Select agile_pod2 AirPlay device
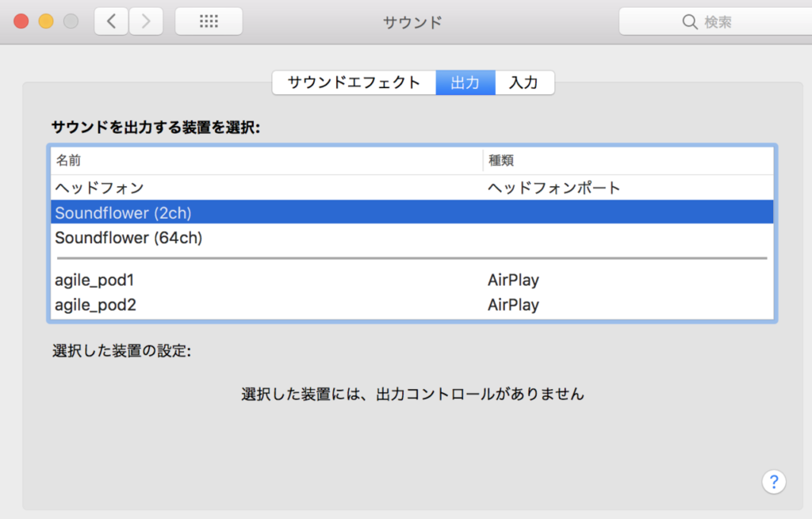The height and width of the screenshot is (519, 812). click(x=412, y=305)
